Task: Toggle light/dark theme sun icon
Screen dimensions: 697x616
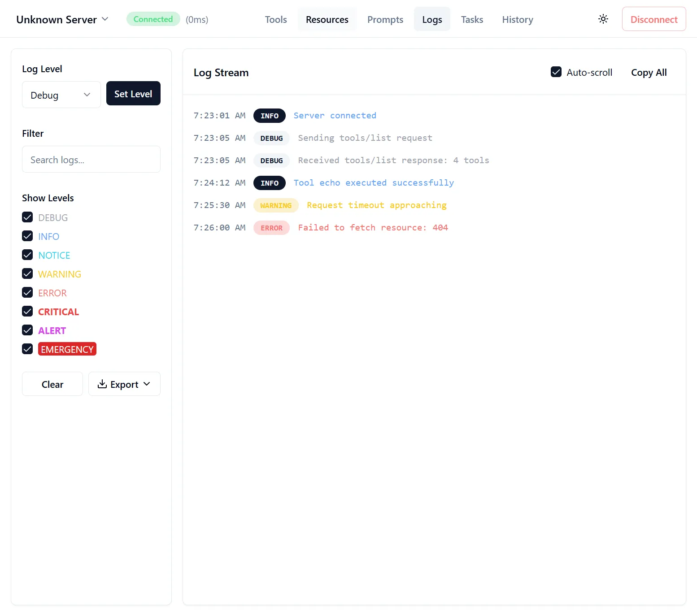Action: point(603,19)
